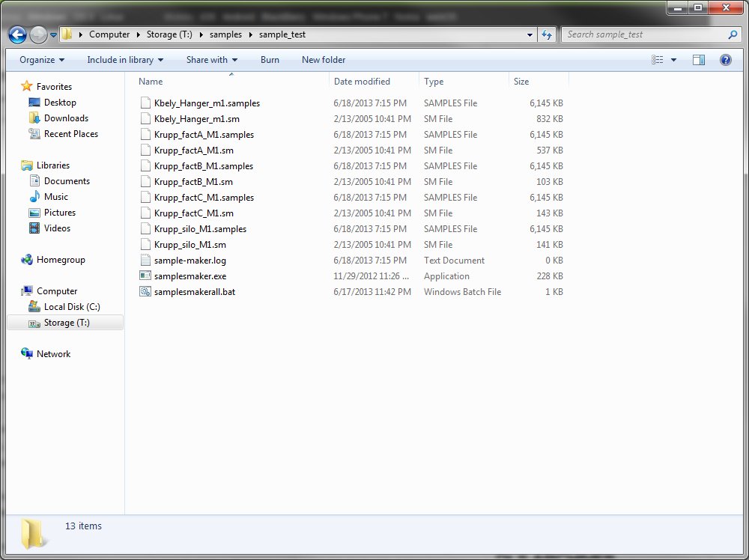Screen dimensions: 749x560
Task: Click the sample-maker.log text document icon
Action: point(145,261)
